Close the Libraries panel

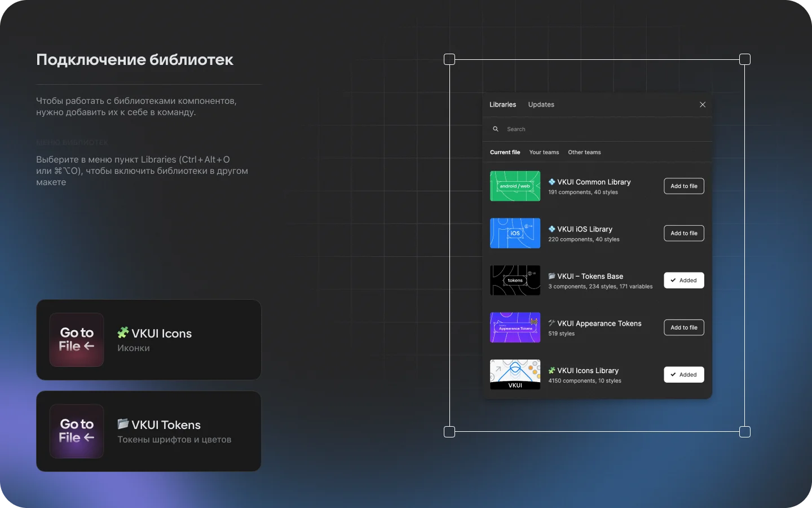703,104
